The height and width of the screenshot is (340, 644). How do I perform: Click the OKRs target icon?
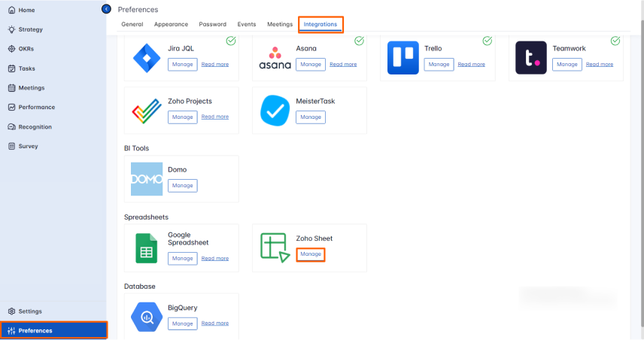click(11, 48)
